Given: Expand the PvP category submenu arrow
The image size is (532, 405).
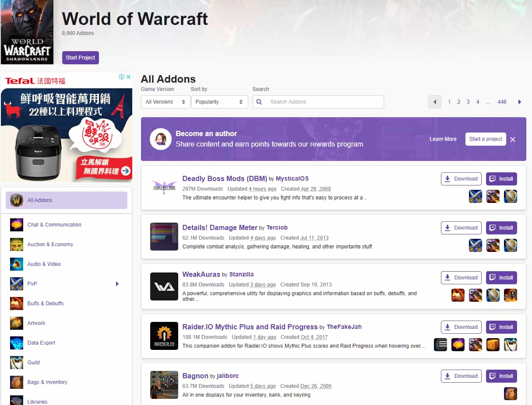Looking at the screenshot, I should click(117, 284).
